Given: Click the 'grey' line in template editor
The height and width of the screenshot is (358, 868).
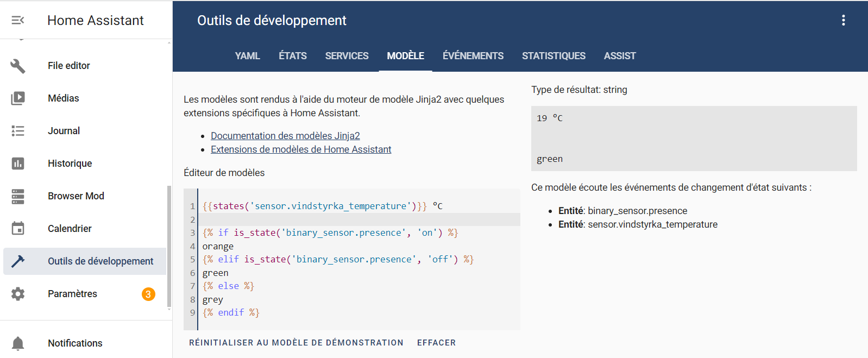Looking at the screenshot, I should click(x=213, y=299).
